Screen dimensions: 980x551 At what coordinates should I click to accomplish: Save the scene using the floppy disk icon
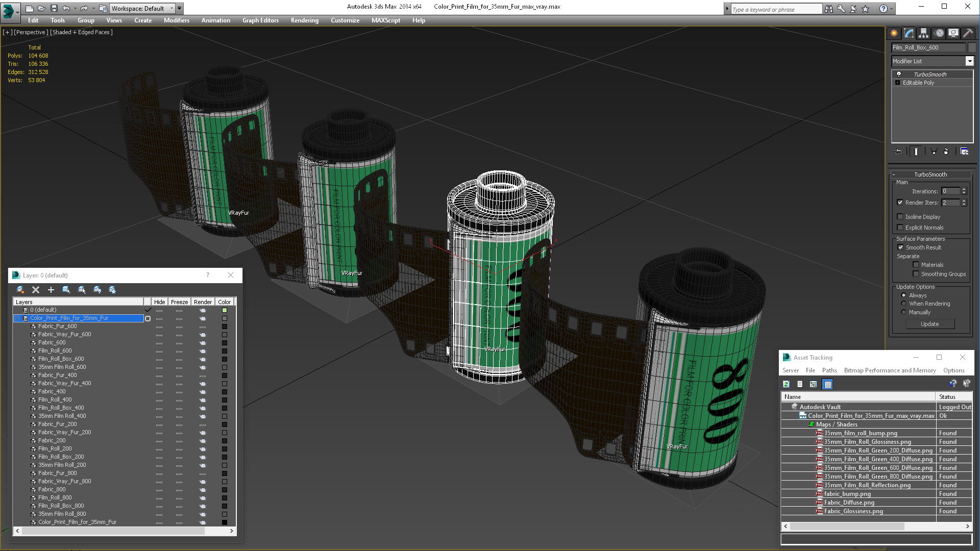click(54, 9)
